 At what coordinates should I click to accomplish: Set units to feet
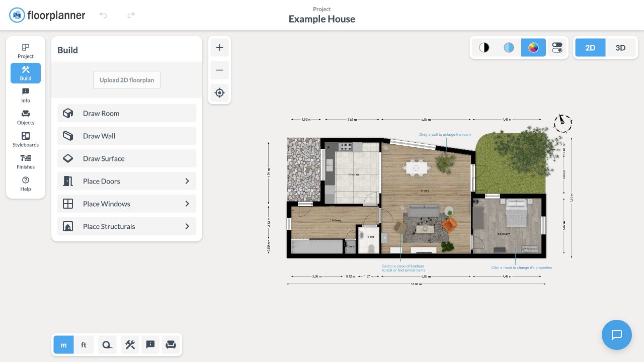click(x=84, y=345)
